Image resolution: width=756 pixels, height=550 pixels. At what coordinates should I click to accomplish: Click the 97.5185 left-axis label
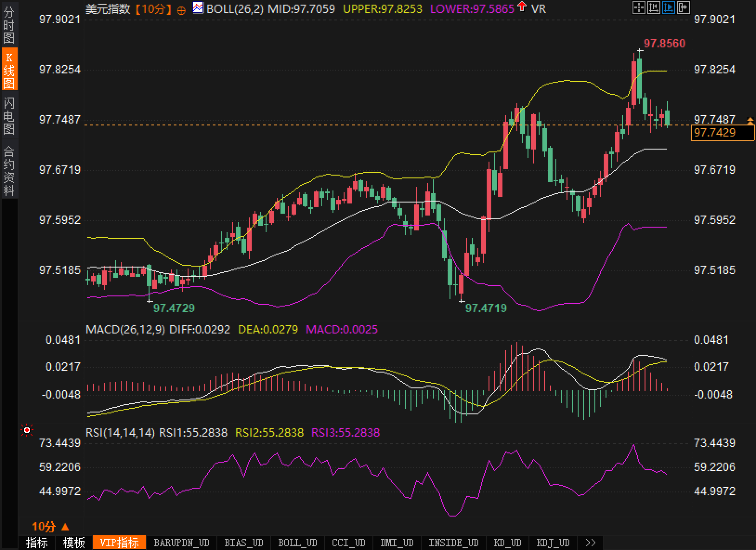(x=60, y=270)
